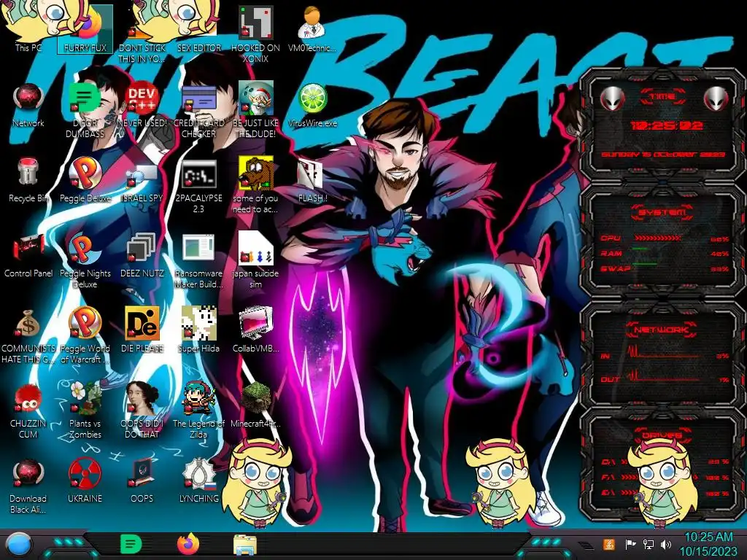
Task: Open the VM0Technic... desktop icon
Action: coord(312,28)
